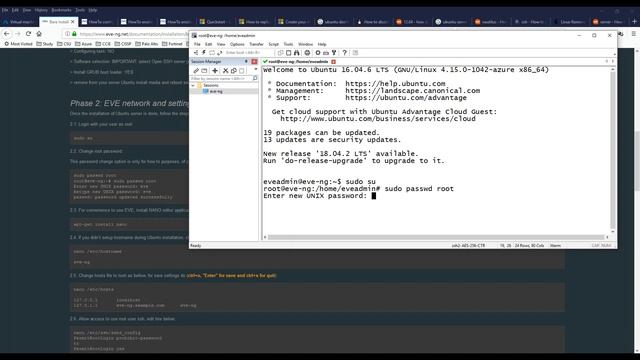Viewport: 640px width, 360px height.
Task: Click the pencil edit icon in Session Manager
Action: pyautogui.click(x=196, y=71)
